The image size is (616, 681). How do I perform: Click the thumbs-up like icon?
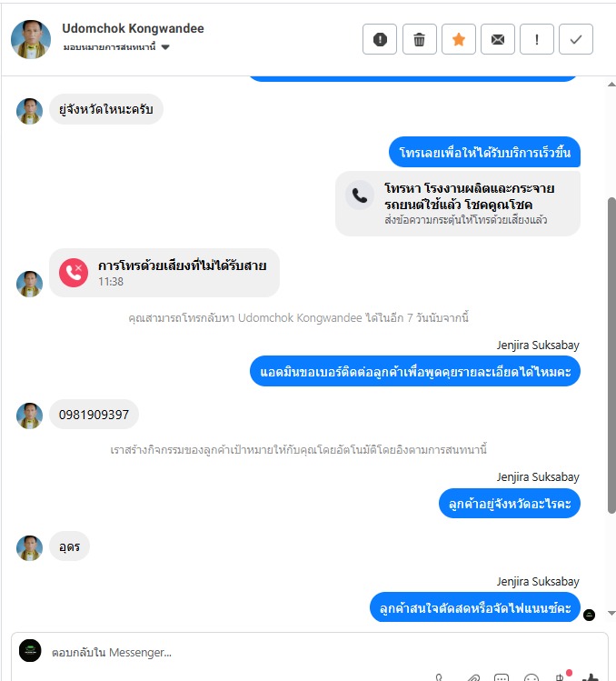pyautogui.click(x=591, y=677)
